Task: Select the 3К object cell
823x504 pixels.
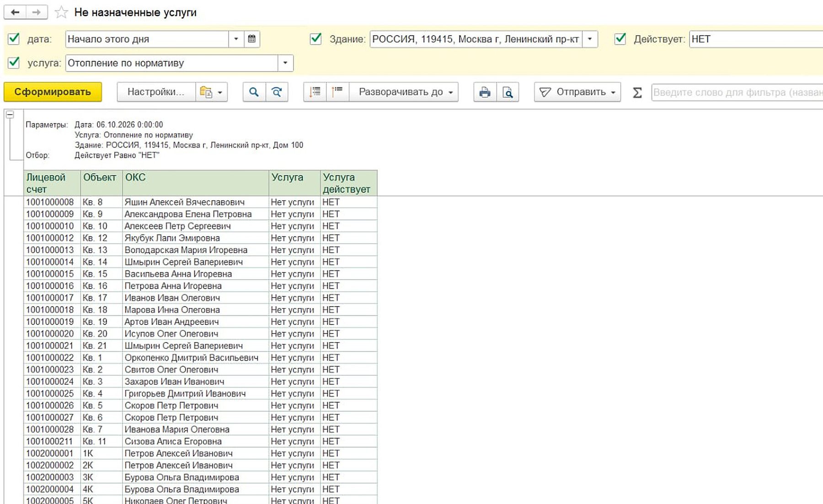Action: coord(102,477)
